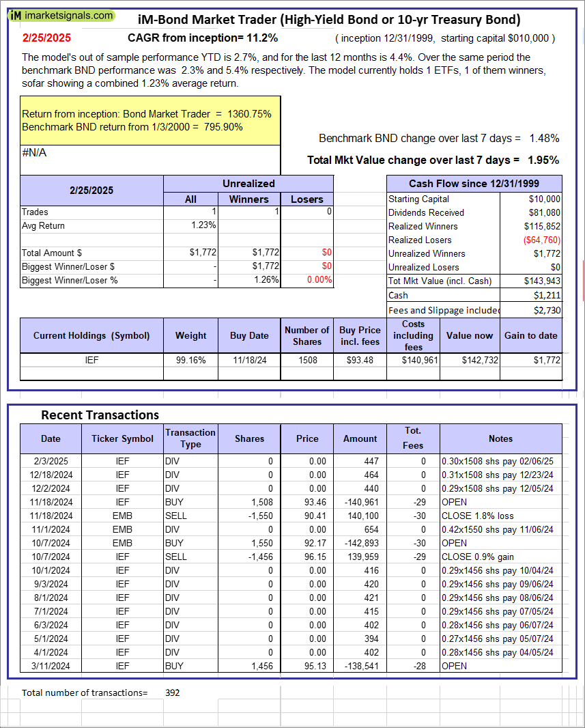This screenshot has width=585, height=728.
Task: Click the red 2/25/2025 date at top
Action: pyautogui.click(x=46, y=38)
